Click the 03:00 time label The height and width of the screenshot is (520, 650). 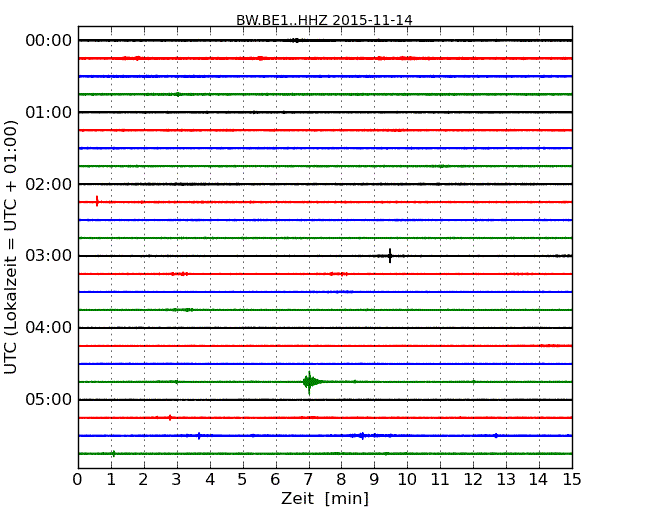49,256
